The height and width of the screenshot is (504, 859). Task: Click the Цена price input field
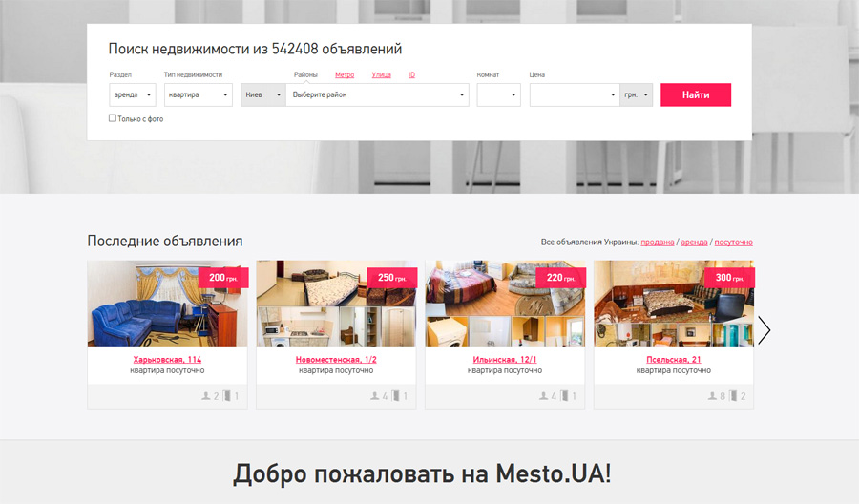[x=569, y=94]
